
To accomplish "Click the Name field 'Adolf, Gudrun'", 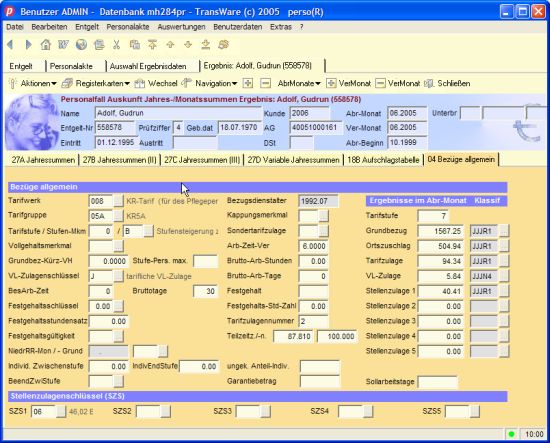I will [178, 113].
